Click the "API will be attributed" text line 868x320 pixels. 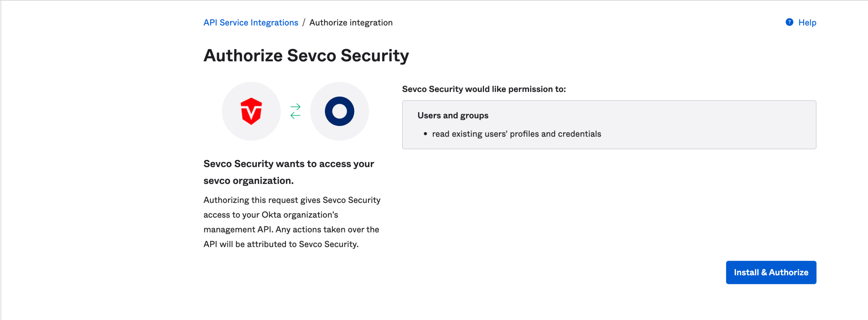pyautogui.click(x=281, y=244)
